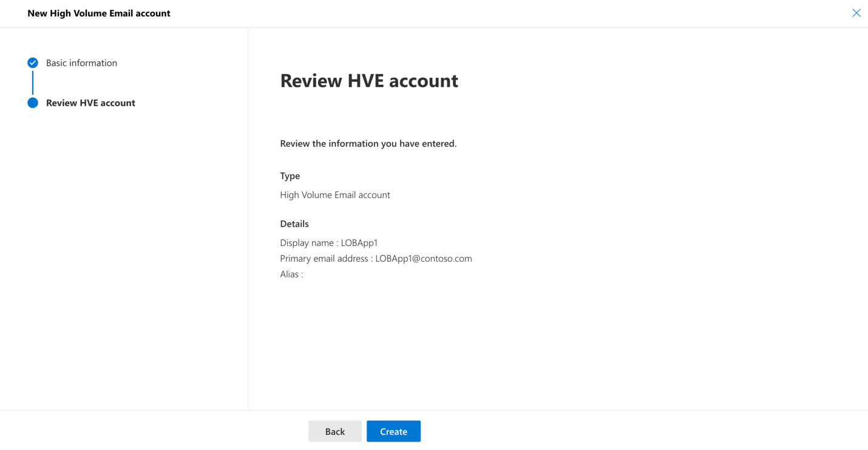The image size is (868, 450).
Task: Click the Basic information completed checkmark icon
Action: (x=33, y=63)
